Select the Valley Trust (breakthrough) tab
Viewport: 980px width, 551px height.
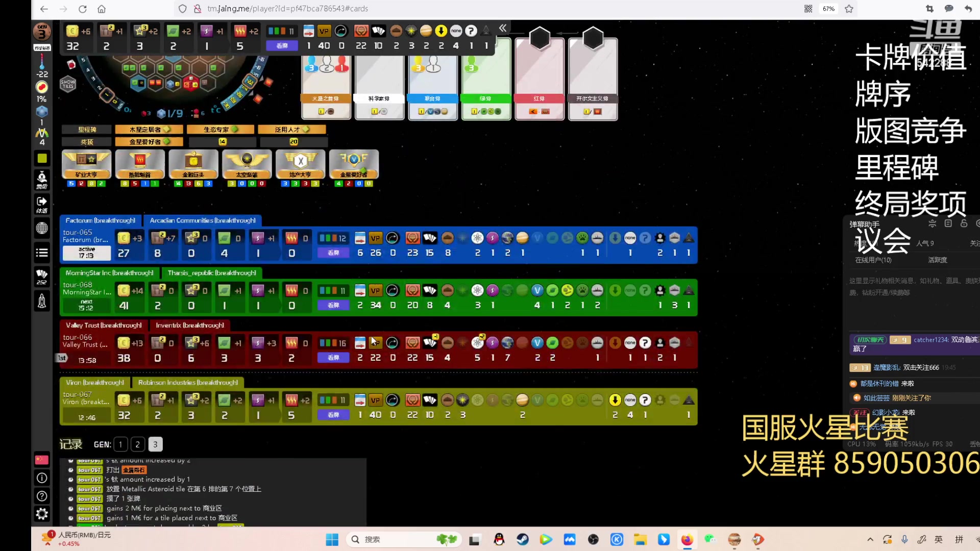(x=104, y=325)
